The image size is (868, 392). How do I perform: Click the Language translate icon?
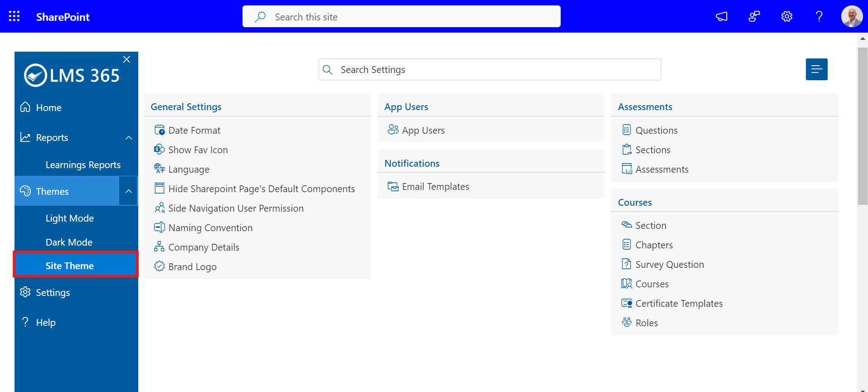pos(160,169)
